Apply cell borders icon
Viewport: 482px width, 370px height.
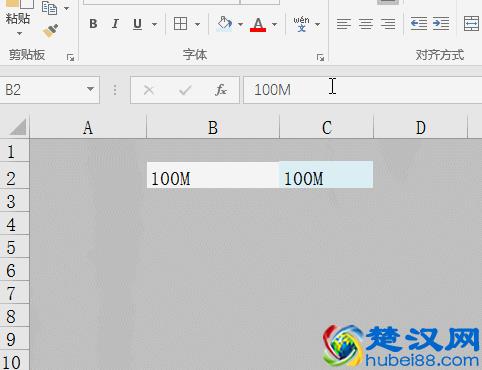(180, 24)
